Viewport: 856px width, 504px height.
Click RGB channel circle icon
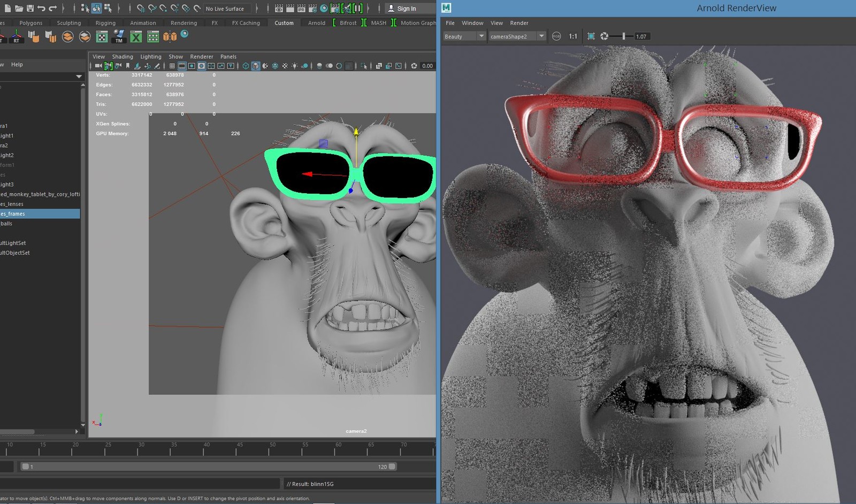(x=556, y=36)
